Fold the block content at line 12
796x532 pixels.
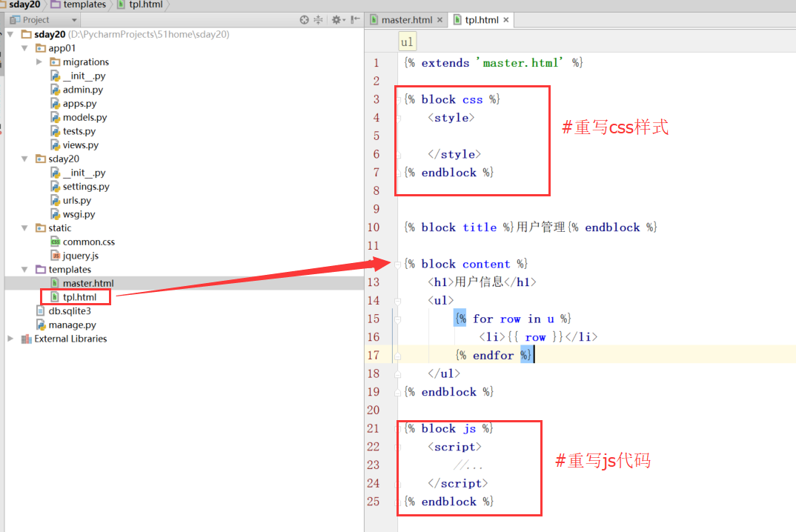click(398, 264)
